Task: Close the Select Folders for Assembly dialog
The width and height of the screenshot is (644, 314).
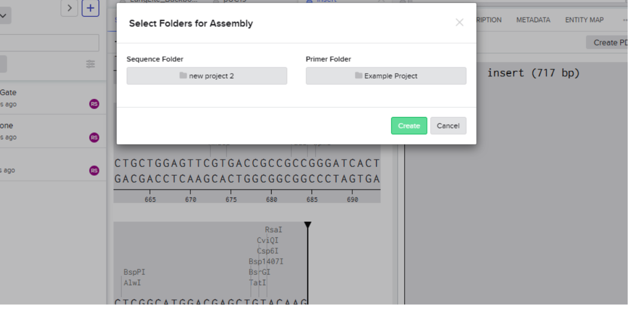Action: [459, 23]
